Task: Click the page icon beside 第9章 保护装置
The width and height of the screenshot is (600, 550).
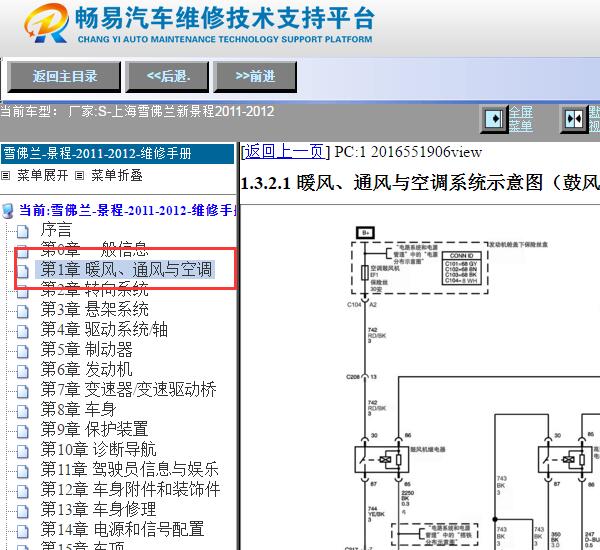Action: tap(23, 431)
